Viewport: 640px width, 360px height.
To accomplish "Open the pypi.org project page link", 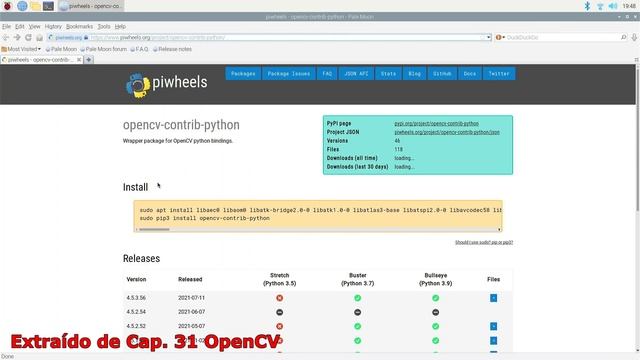I will 436,123.
